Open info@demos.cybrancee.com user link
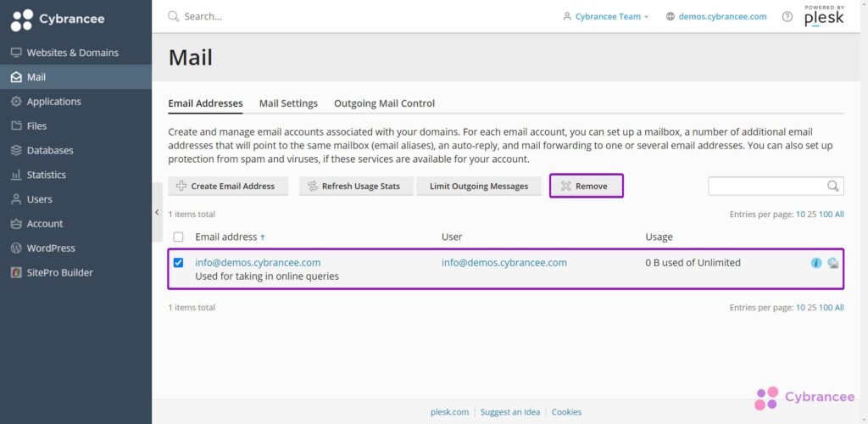 [504, 262]
